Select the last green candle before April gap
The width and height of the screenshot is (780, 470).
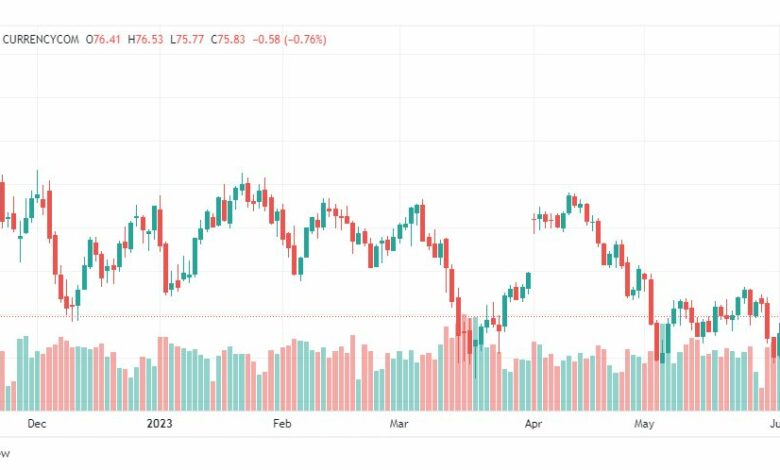[528, 281]
